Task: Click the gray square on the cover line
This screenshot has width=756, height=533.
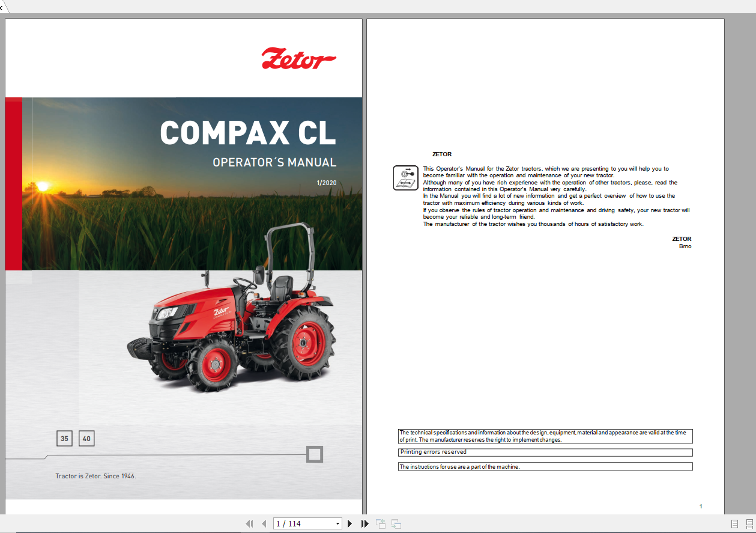Action: (x=315, y=454)
